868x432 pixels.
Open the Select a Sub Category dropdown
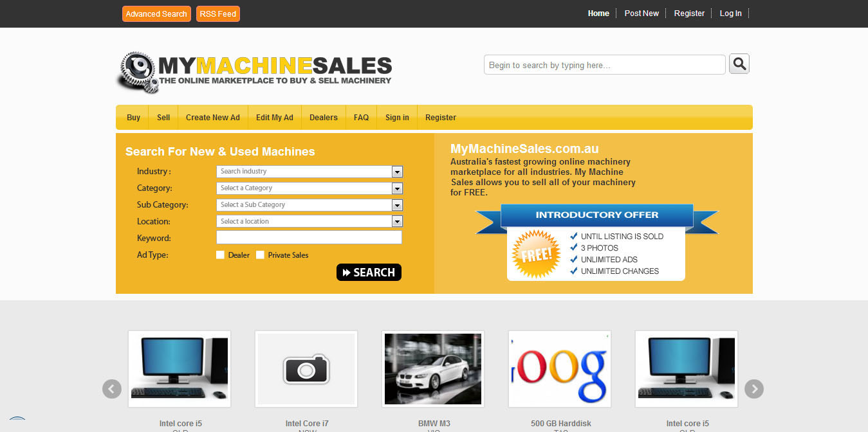point(309,205)
